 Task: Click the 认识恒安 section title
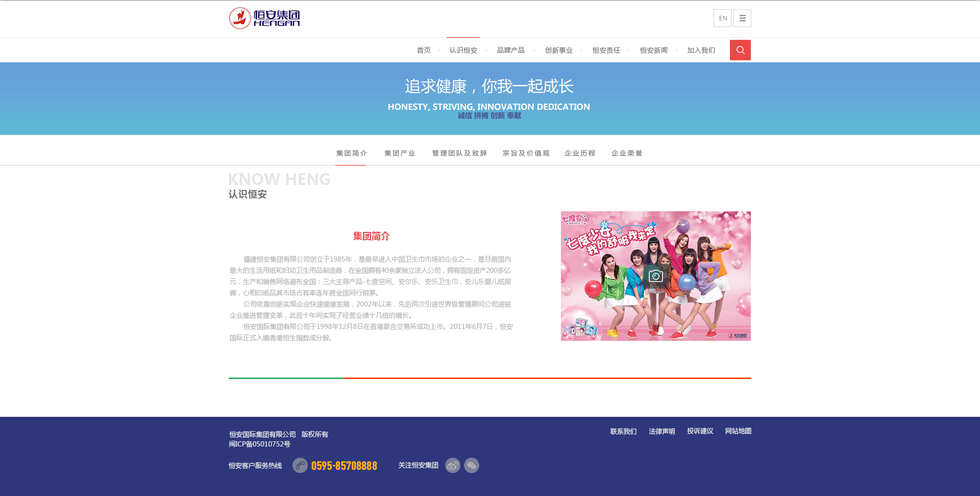click(248, 194)
